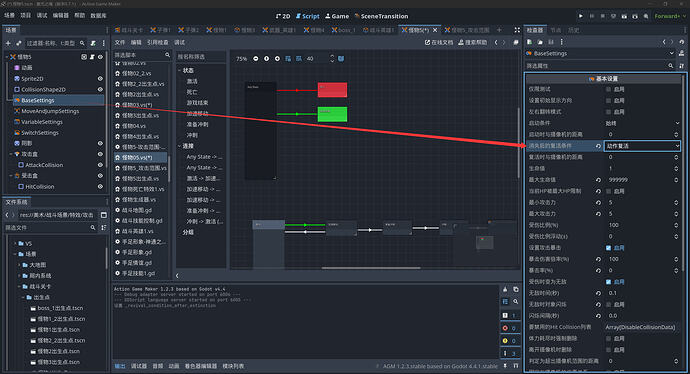The width and height of the screenshot is (690, 374).
Task: Disable the 受伤时变为无敌 checkbox
Action: [608, 282]
